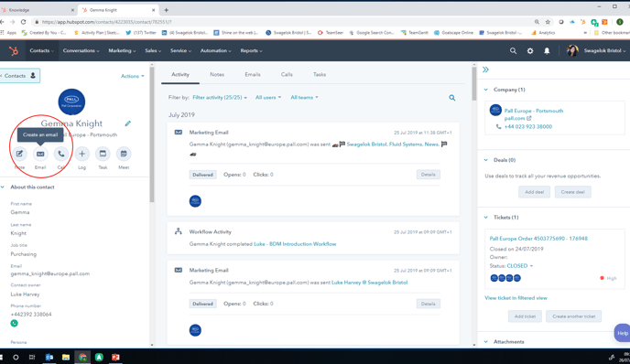Open Luke - BDM Introduction Workflow link

[295, 244]
